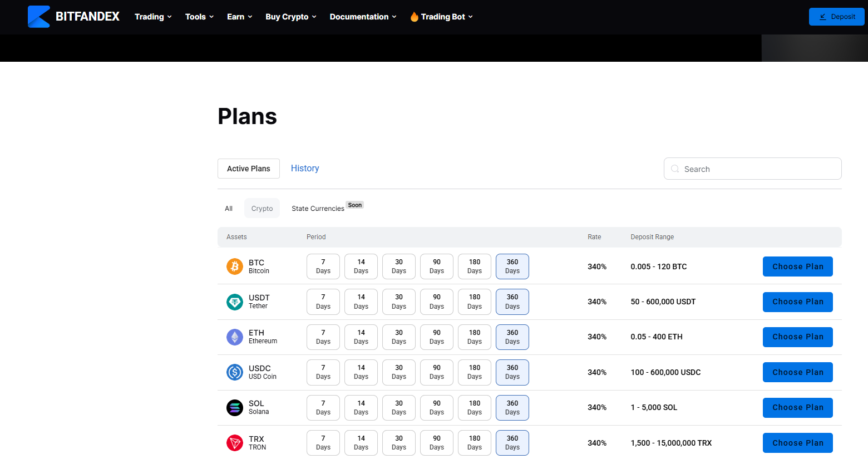Viewport: 868px width, 459px height.
Task: Click the Solana coin icon
Action: pyautogui.click(x=235, y=408)
